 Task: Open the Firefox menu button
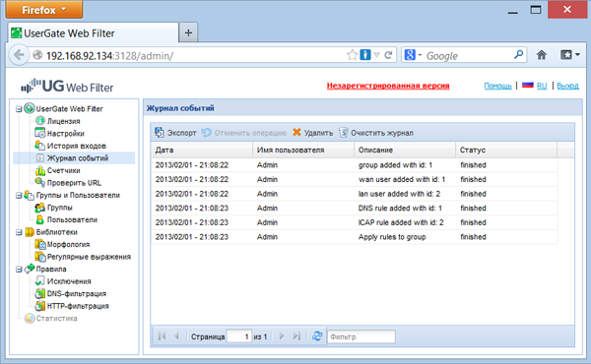(44, 10)
